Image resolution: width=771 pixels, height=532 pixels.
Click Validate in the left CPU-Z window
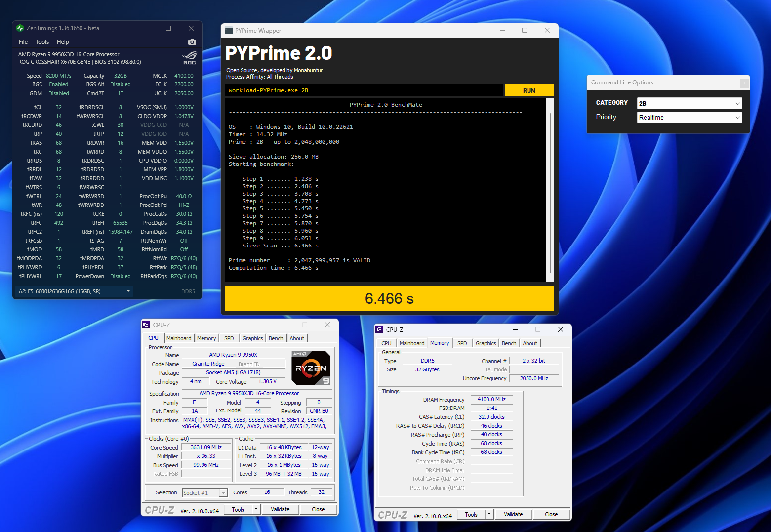280,509
